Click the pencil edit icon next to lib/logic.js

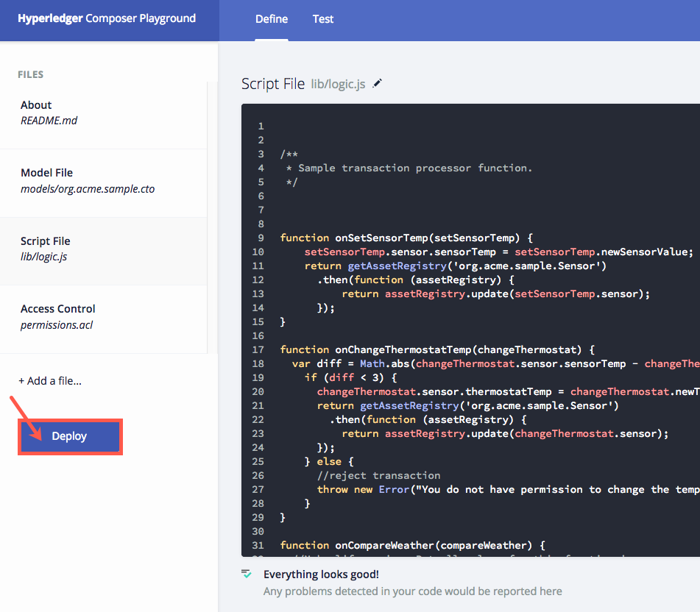[x=377, y=83]
